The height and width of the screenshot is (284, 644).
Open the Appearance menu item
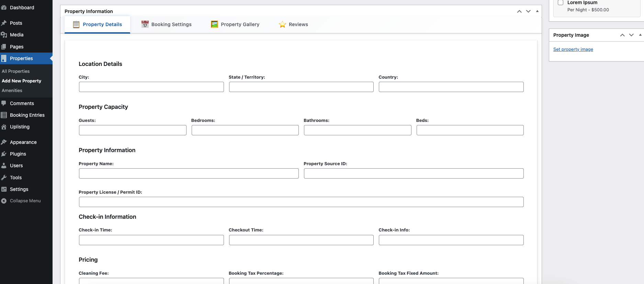coord(26,142)
